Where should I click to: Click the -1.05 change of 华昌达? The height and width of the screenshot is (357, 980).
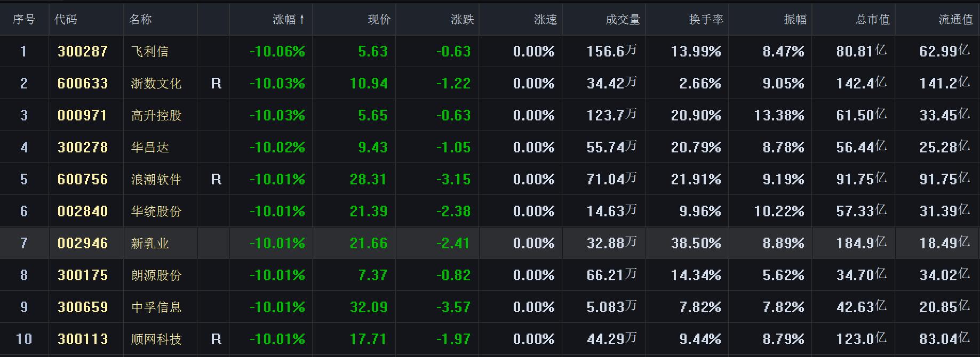[453, 148]
